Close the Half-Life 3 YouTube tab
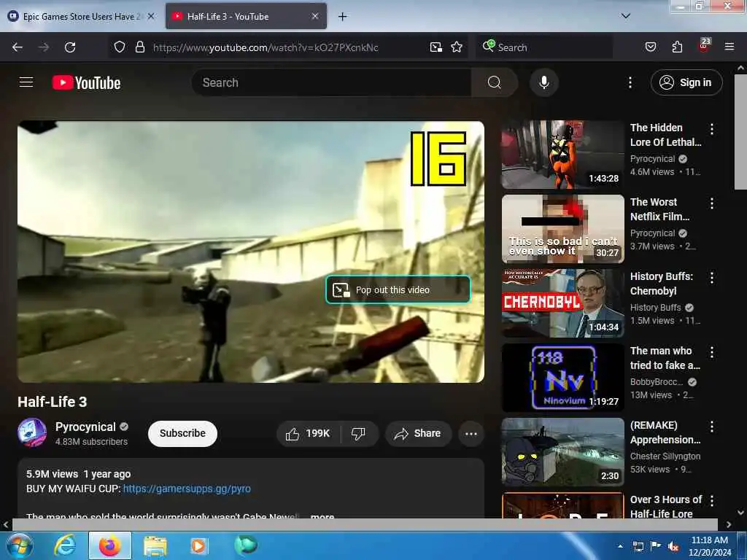The width and height of the screenshot is (747, 560). click(315, 16)
